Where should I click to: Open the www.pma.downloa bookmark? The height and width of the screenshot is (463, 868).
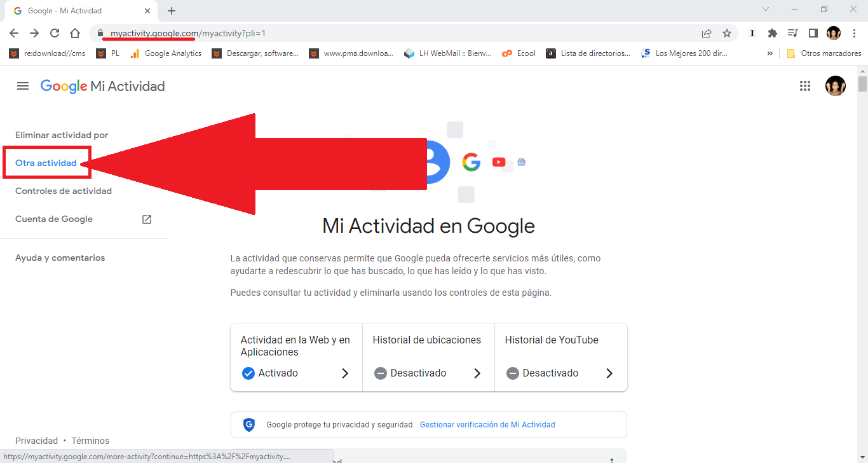351,53
